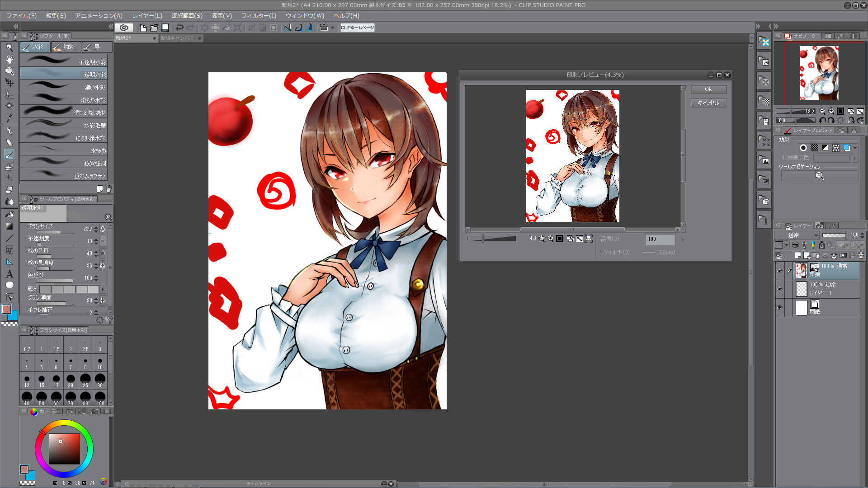This screenshot has width=868, height=488.
Task: Select the Fill bucket tool
Action: point(9,215)
